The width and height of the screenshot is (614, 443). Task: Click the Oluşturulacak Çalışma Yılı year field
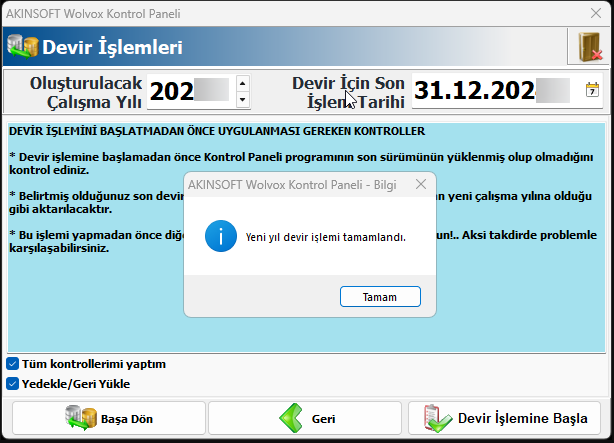click(190, 92)
